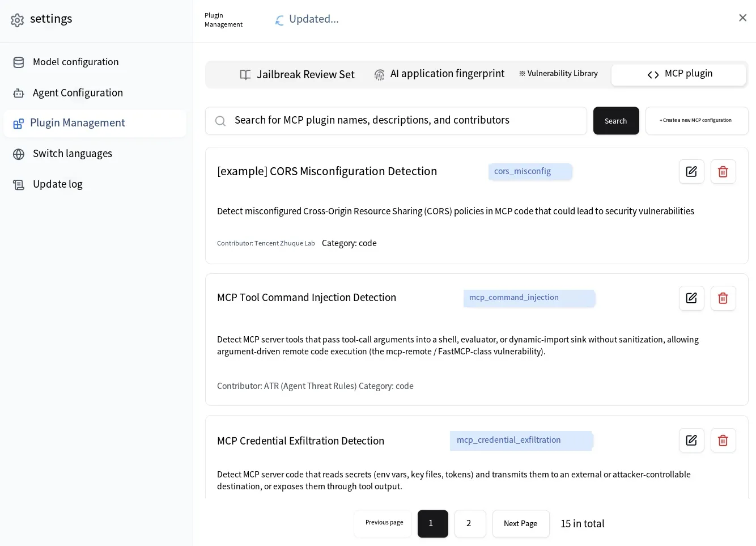Delete the MCP Tool Command Injection plugin

coord(723,298)
